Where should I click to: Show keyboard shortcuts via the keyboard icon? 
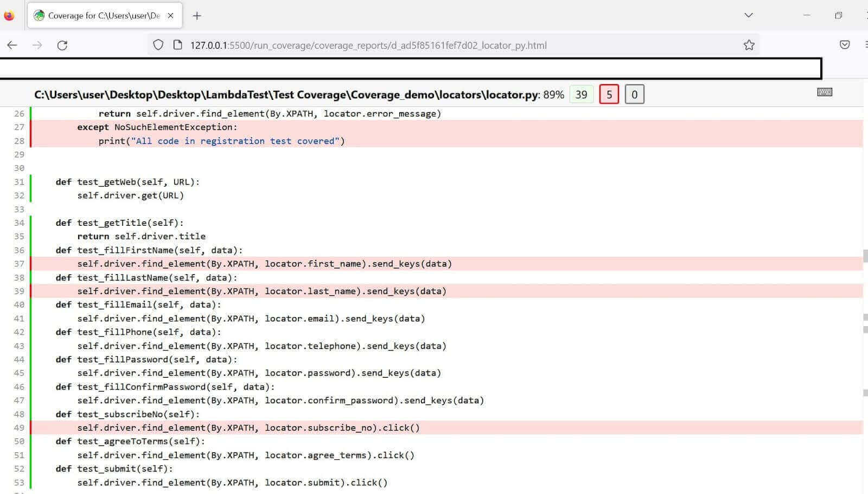click(x=824, y=92)
